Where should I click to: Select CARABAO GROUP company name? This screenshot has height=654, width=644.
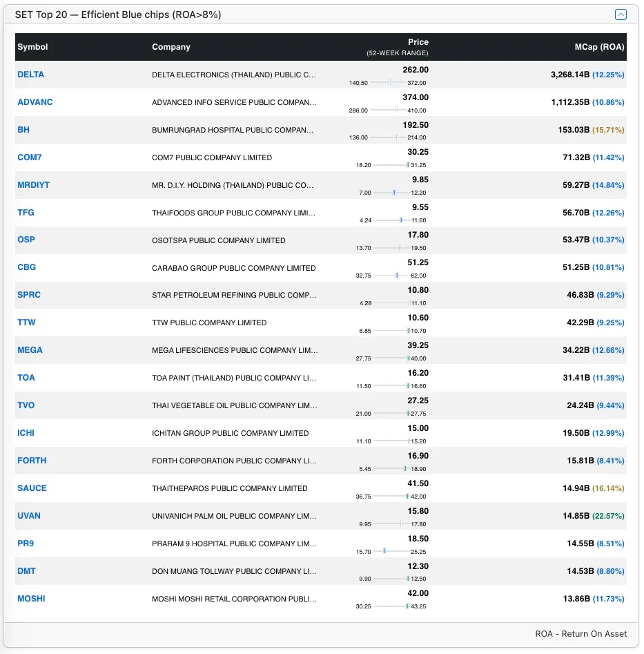coord(234,268)
